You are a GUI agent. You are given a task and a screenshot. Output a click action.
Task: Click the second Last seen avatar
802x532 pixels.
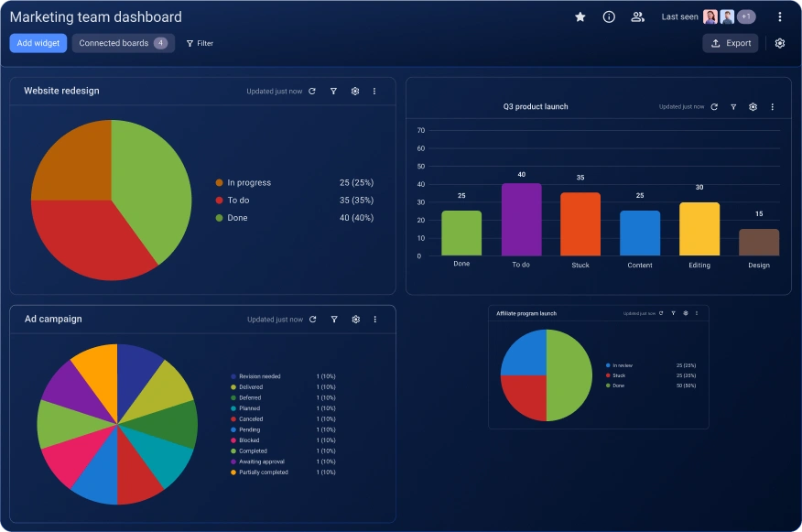point(727,16)
